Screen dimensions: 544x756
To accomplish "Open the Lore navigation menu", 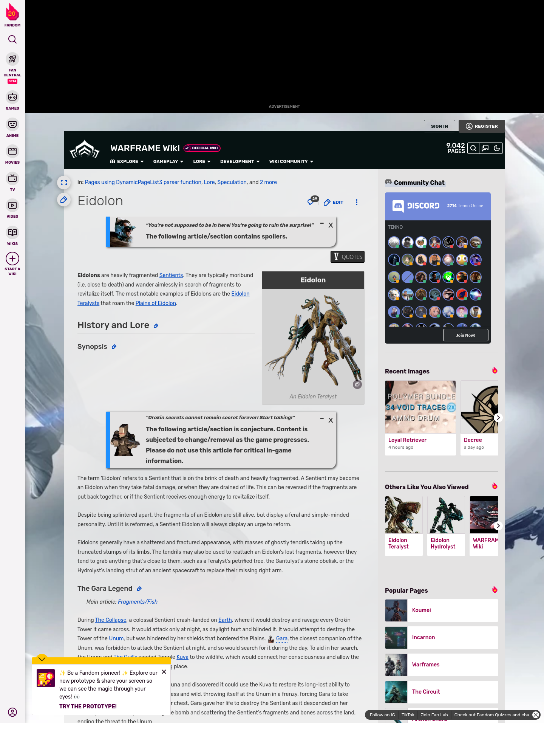I will [x=201, y=161].
